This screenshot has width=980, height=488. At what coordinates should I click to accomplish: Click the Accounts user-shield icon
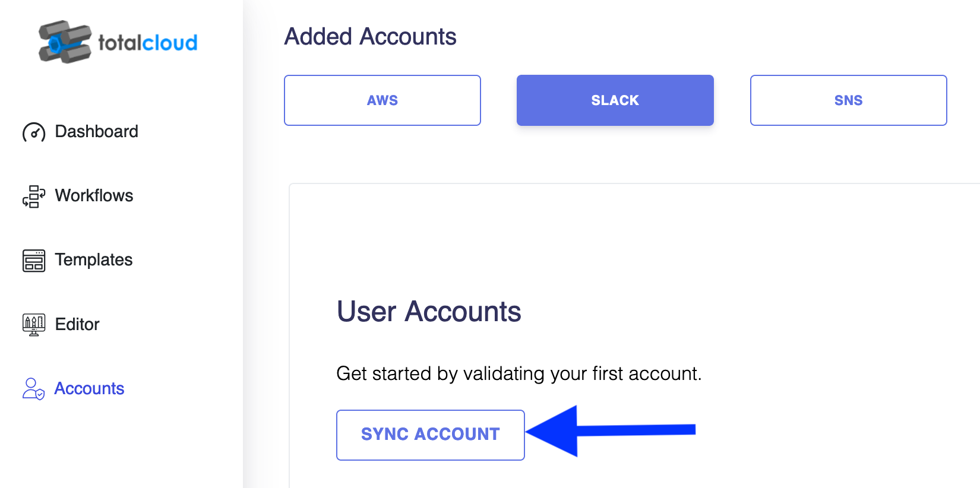coord(33,389)
